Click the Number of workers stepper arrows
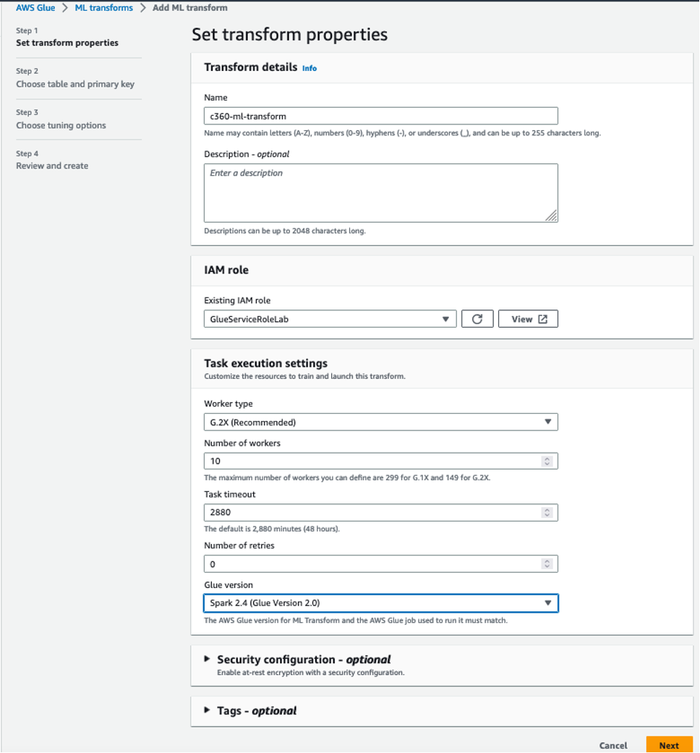 click(x=547, y=461)
